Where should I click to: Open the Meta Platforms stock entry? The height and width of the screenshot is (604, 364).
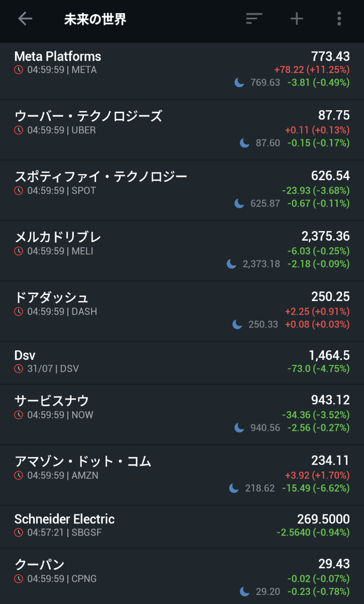(x=58, y=56)
